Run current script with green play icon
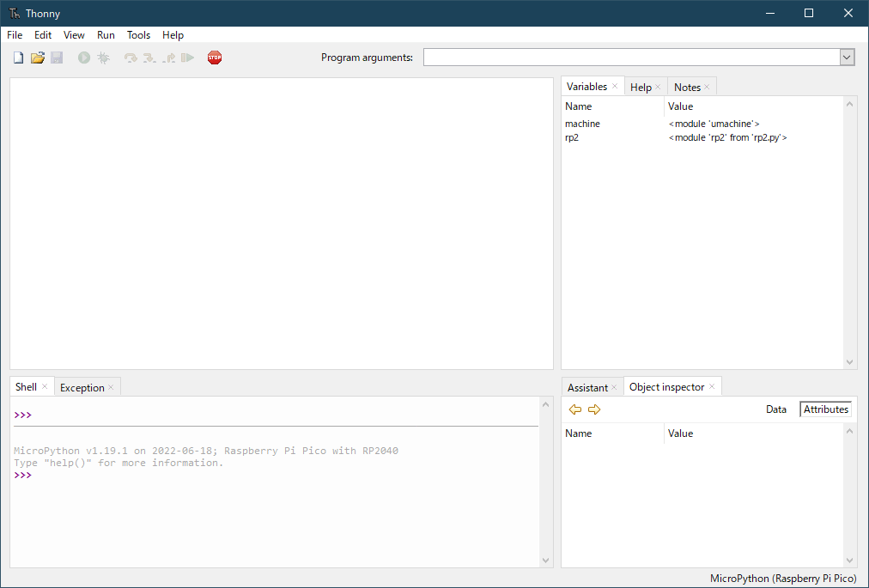This screenshot has height=588, width=869. [x=84, y=58]
